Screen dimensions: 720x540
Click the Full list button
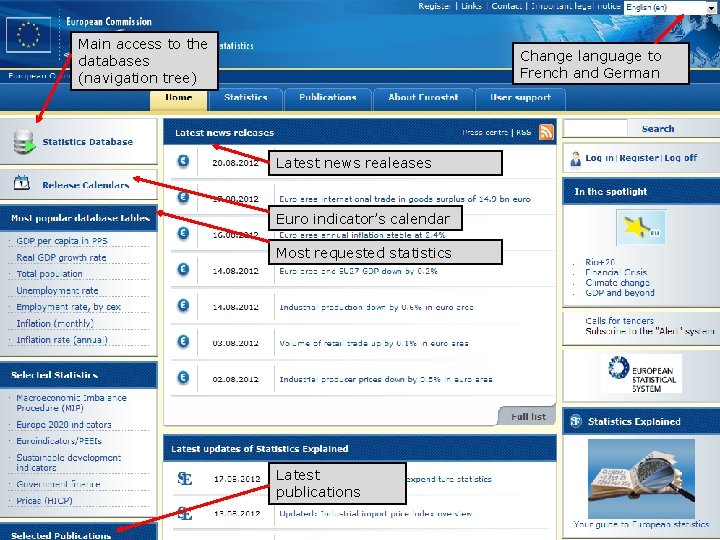[528, 416]
